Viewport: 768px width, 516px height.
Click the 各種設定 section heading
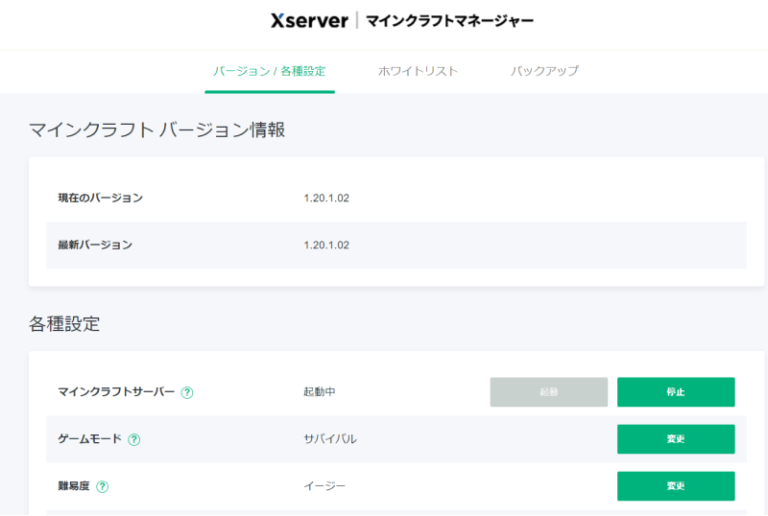tap(64, 323)
